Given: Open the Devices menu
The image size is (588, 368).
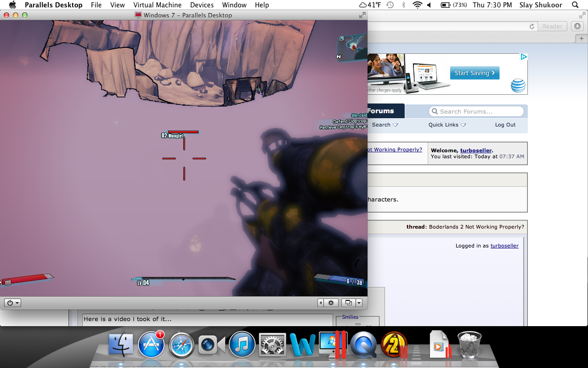Looking at the screenshot, I should (202, 5).
